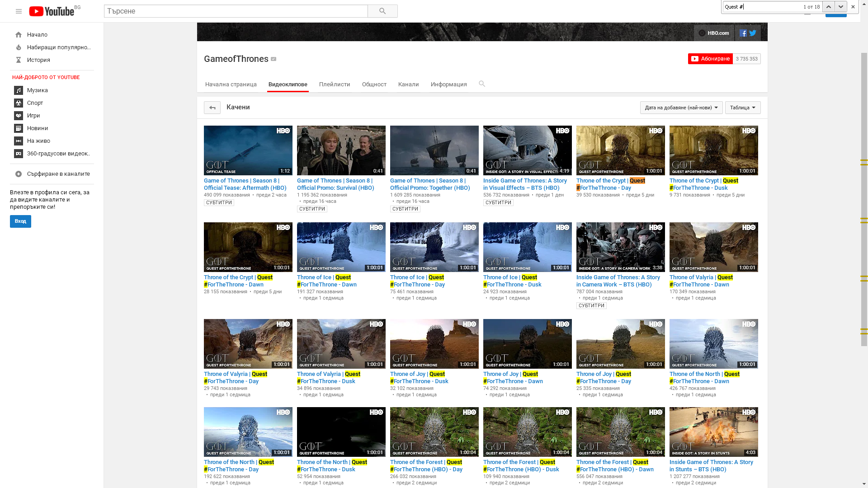Open Throne of Joy Dusk title
868x488 pixels.
(x=419, y=378)
